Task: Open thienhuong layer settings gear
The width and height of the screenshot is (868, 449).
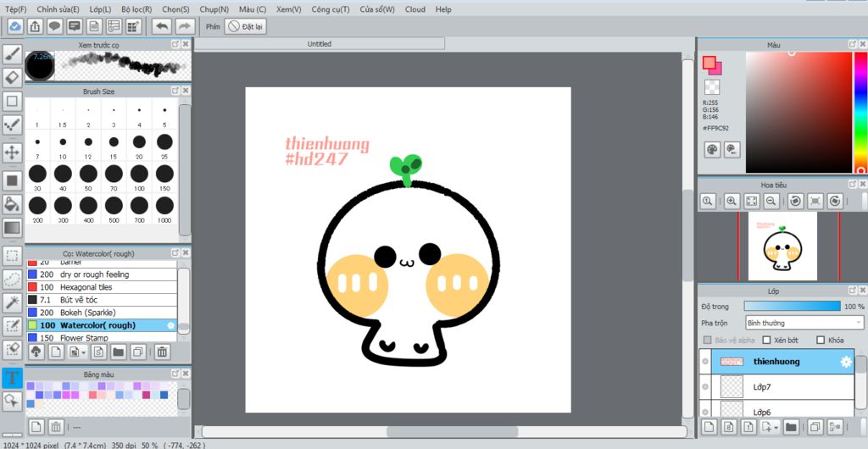Action: (x=846, y=362)
